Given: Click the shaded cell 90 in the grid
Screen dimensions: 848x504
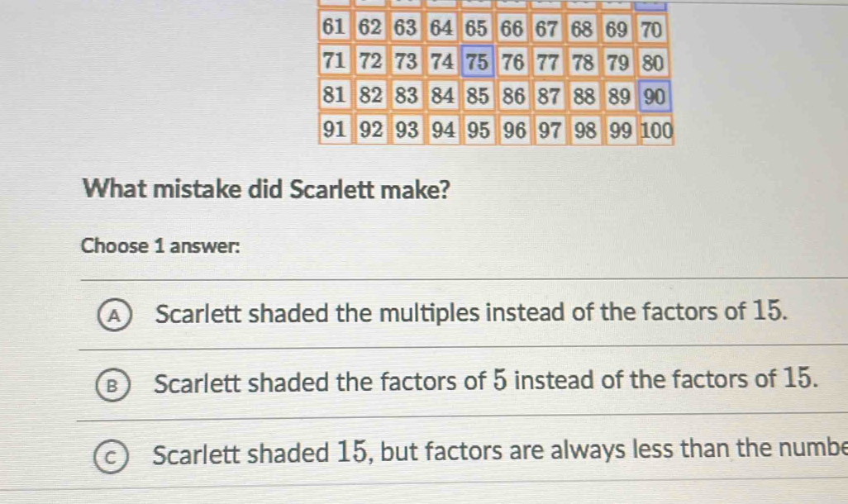Looking at the screenshot, I should pyautogui.click(x=655, y=94).
